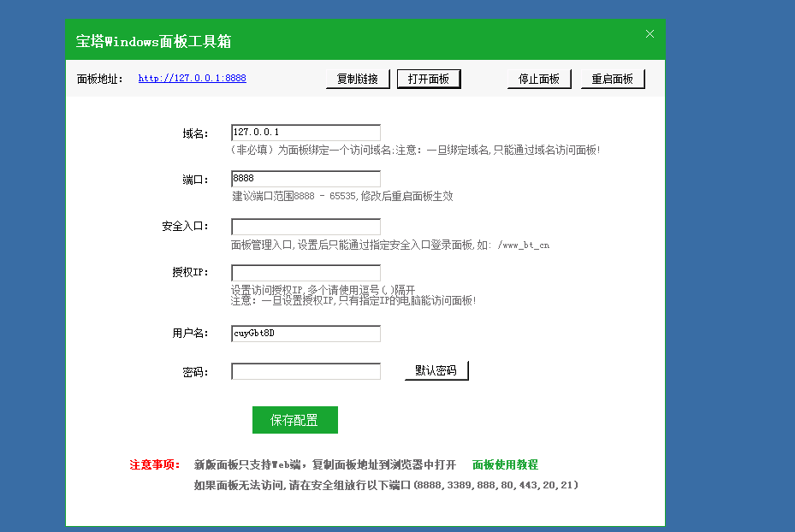Click into the 安全入口 input field

306,227
